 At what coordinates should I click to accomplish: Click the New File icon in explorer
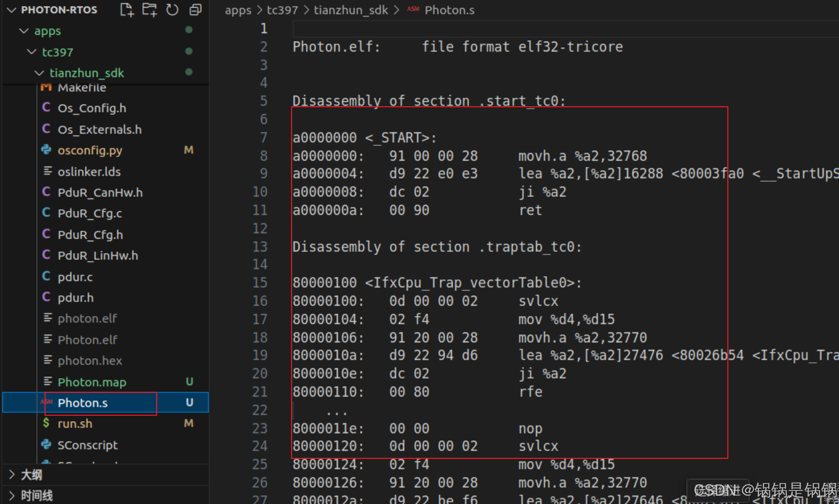(127, 10)
